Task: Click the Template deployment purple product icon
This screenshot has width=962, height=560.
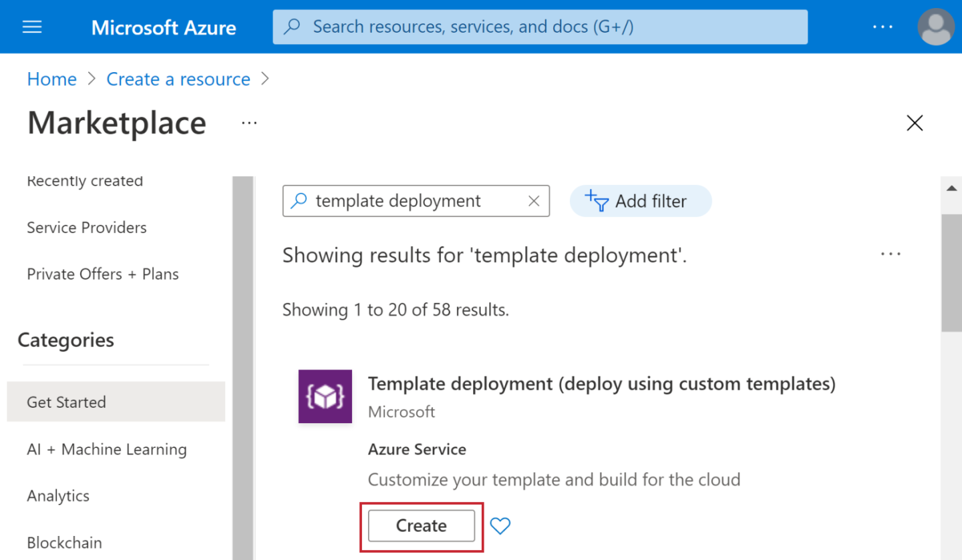Action: [325, 396]
